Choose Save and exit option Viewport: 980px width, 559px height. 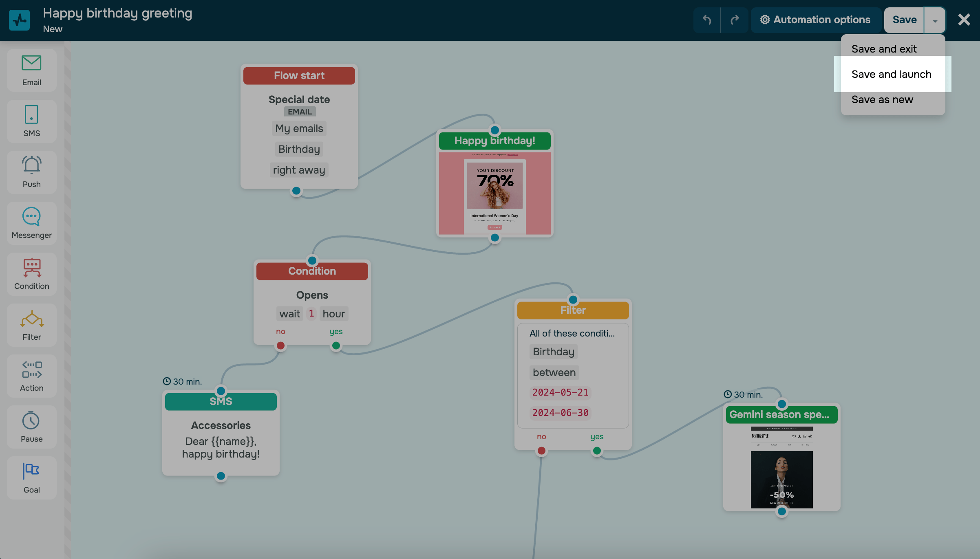[884, 49]
